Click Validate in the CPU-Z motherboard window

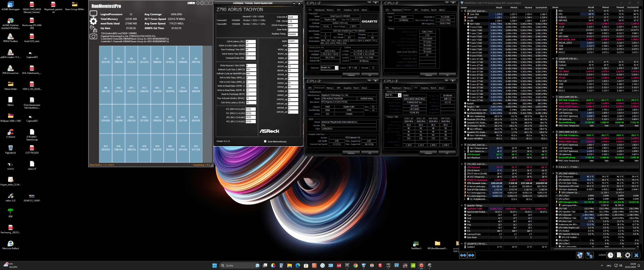351,153
